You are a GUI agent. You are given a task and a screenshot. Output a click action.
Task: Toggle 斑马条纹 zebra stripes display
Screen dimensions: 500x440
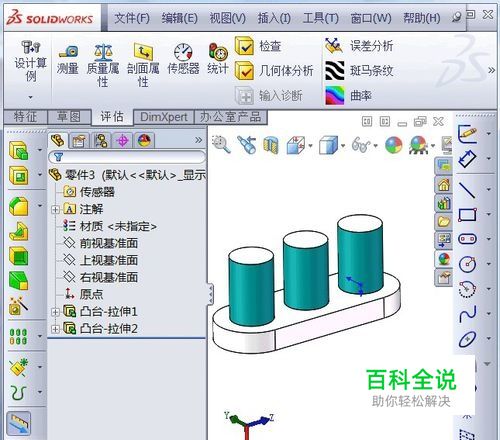359,71
